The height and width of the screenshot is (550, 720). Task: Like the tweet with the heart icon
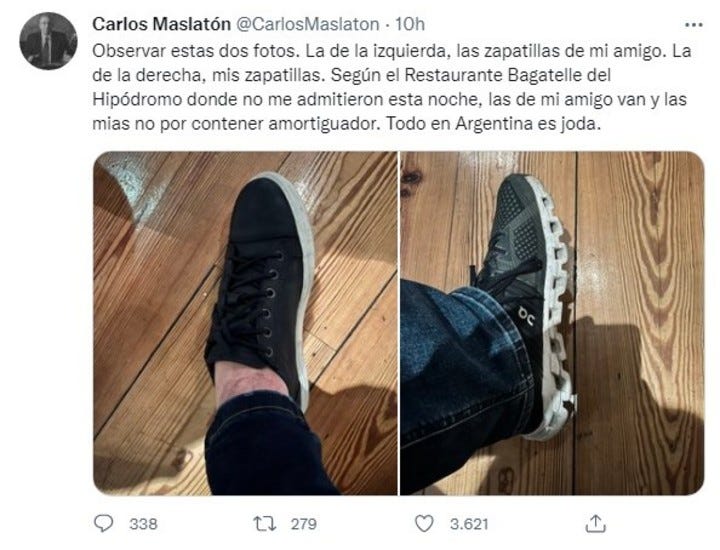pos(424,523)
